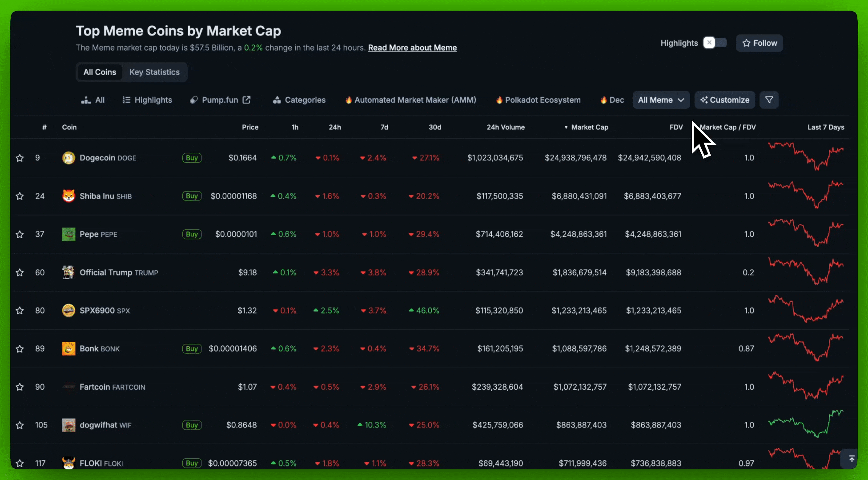The width and height of the screenshot is (868, 480).
Task: Click the scroll-to-top icon at bottom right
Action: point(851,459)
